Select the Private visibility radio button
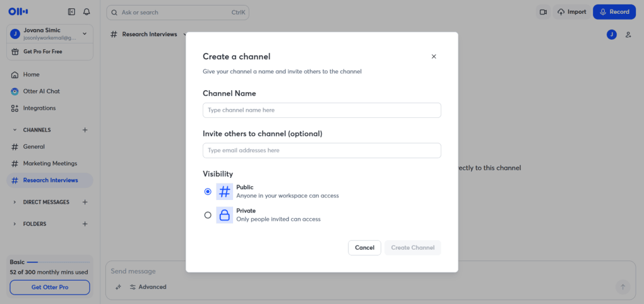Image resolution: width=644 pixels, height=304 pixels. pos(208,215)
